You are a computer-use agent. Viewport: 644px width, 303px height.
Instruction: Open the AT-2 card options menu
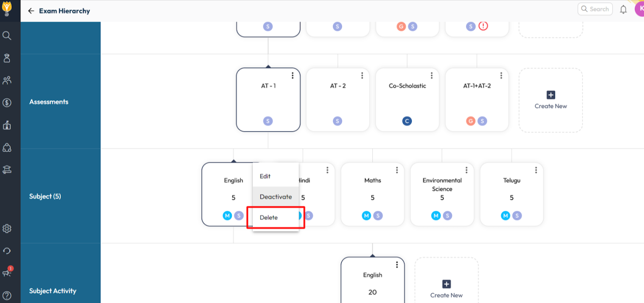pyautogui.click(x=362, y=76)
